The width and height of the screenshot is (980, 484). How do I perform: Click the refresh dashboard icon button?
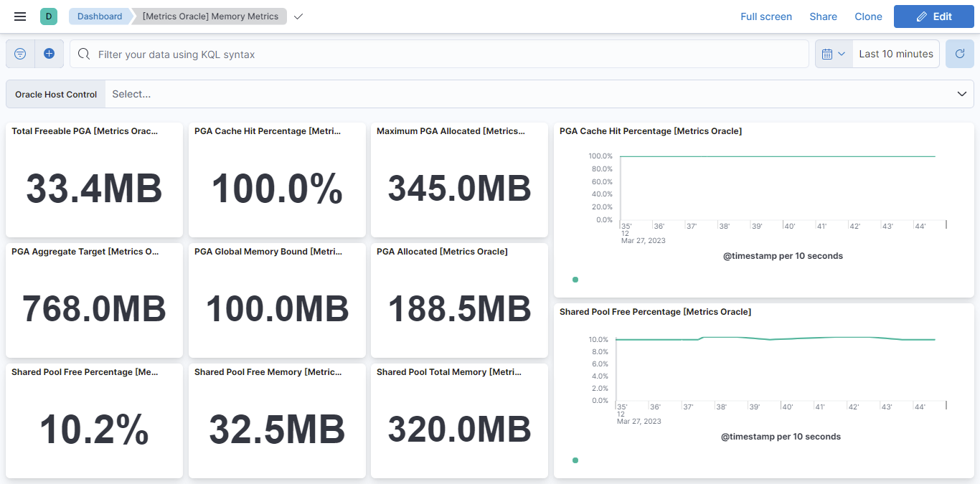pyautogui.click(x=959, y=54)
